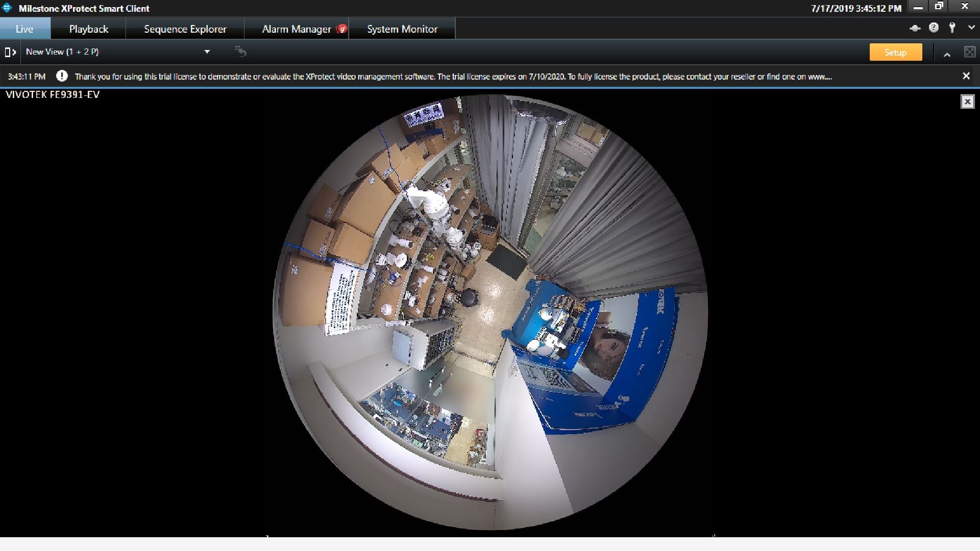Viewport: 980px width, 551px height.
Task: Click the 7/17/2019 3:45:12 PM clock
Action: click(x=856, y=8)
